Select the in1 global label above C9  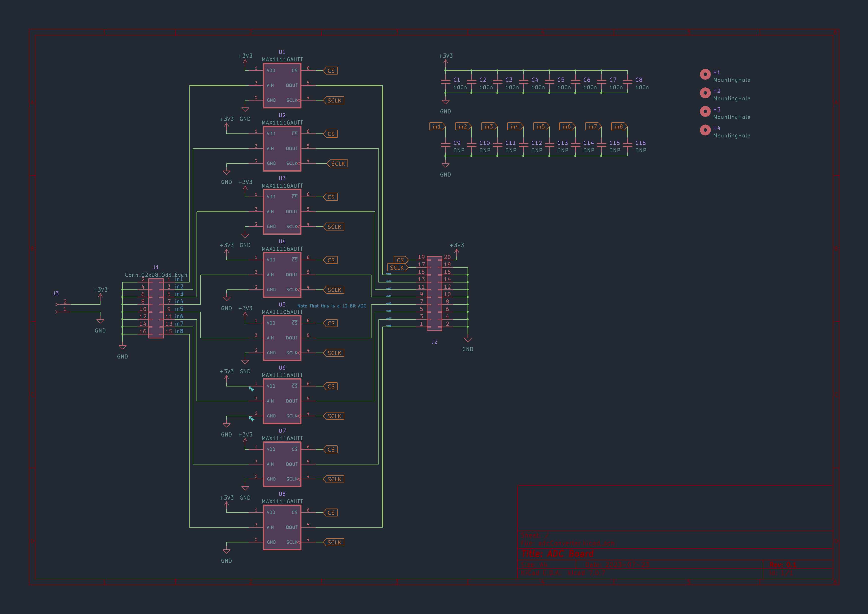437,127
